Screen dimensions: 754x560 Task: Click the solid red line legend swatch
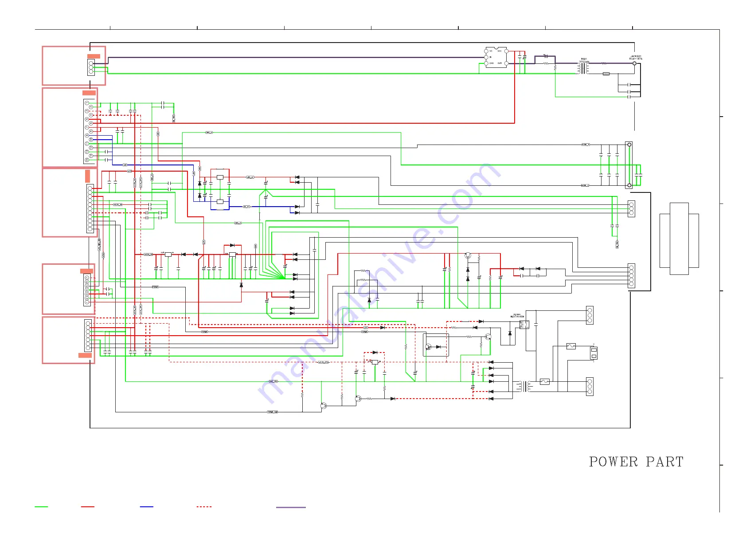tap(88, 506)
